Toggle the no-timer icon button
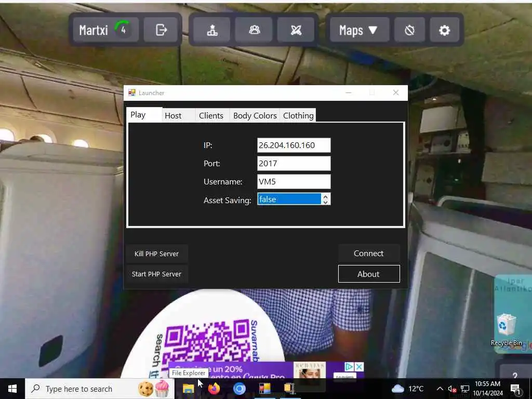 pyautogui.click(x=409, y=30)
